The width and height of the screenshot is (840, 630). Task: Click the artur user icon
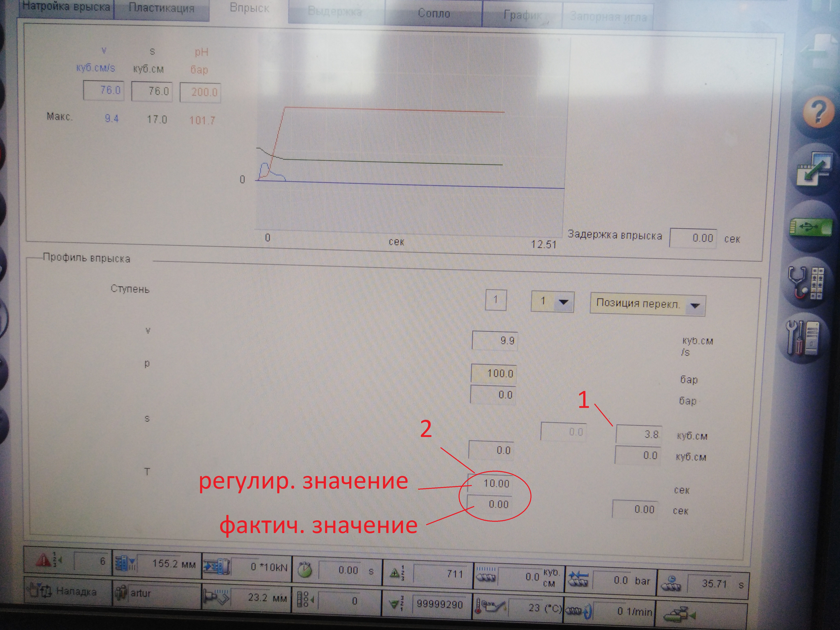[121, 593]
